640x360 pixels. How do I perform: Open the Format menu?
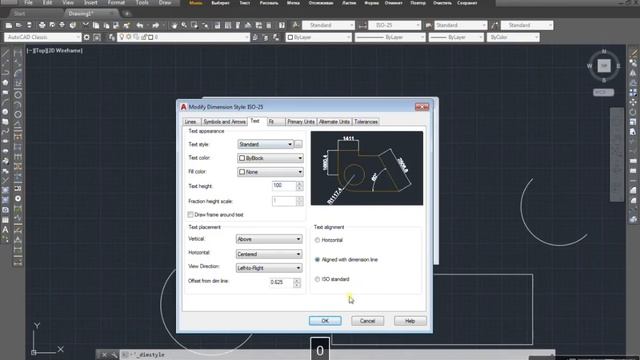[116, 3]
